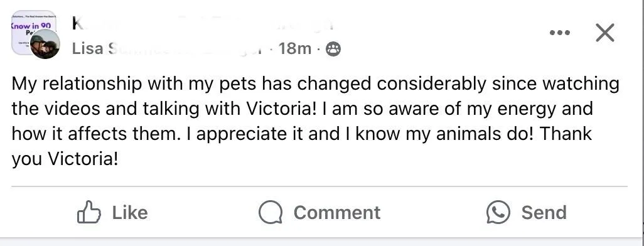Click the 'Like' text label
Screen dimensions: 644x246
[x=130, y=213]
